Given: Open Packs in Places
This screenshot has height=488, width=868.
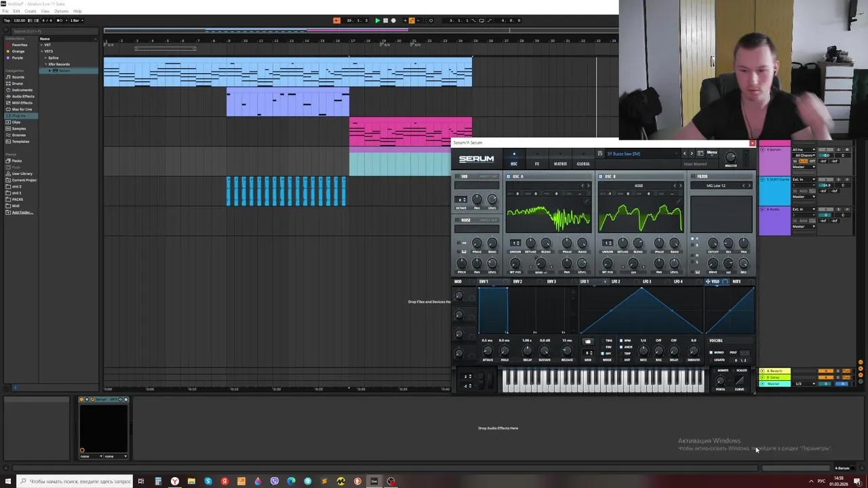Looking at the screenshot, I should (17, 161).
